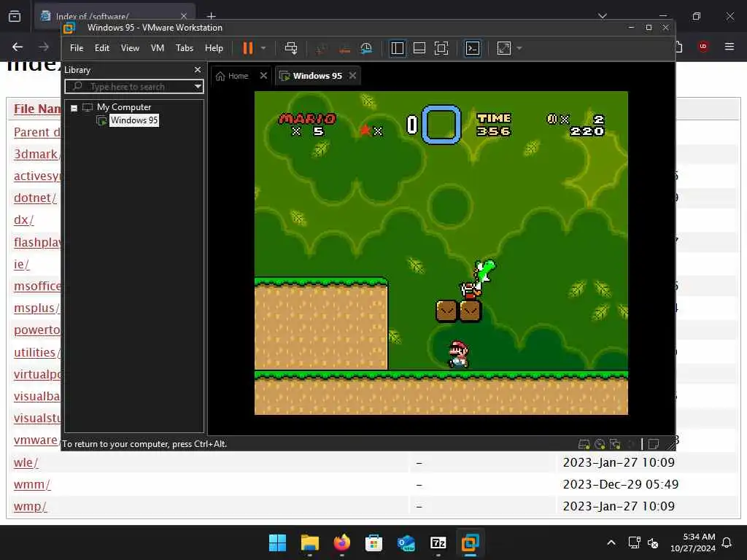Open File Explorer from the taskbar
The height and width of the screenshot is (560, 747).
309,542
